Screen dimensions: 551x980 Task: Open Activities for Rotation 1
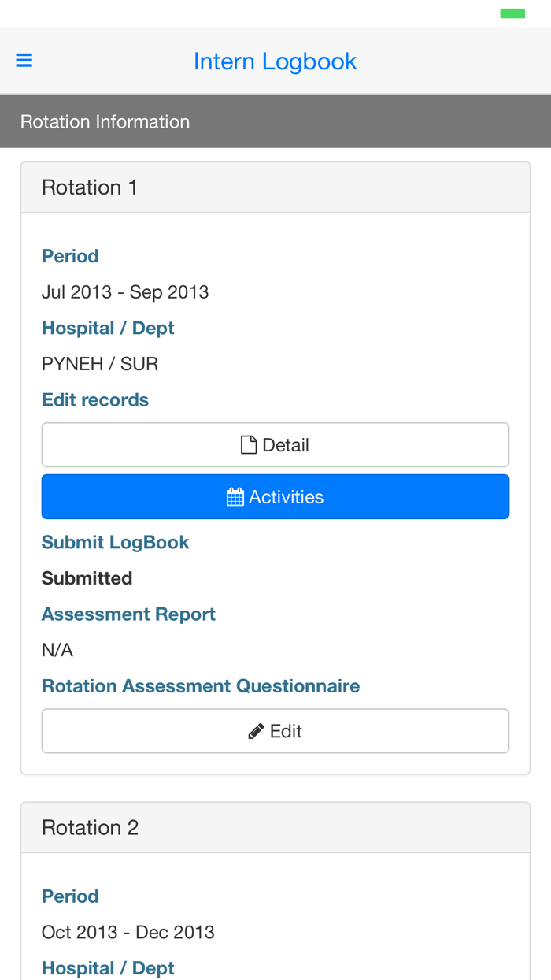pos(275,496)
